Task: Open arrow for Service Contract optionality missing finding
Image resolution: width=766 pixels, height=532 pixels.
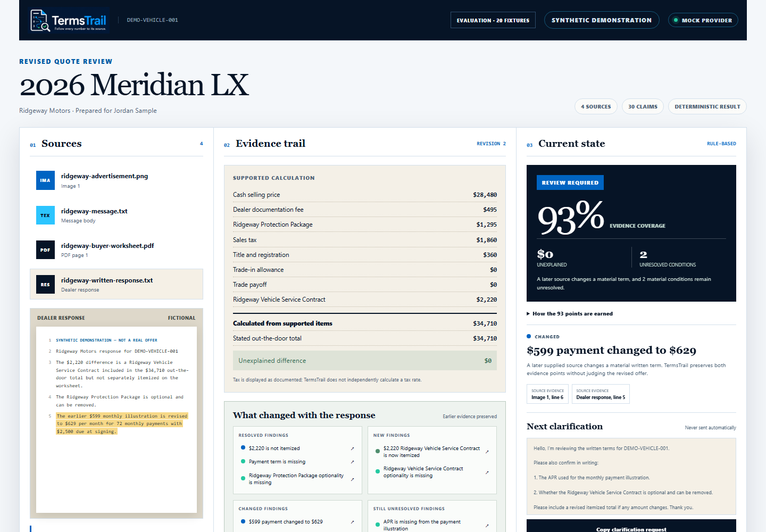Action: [x=487, y=472]
